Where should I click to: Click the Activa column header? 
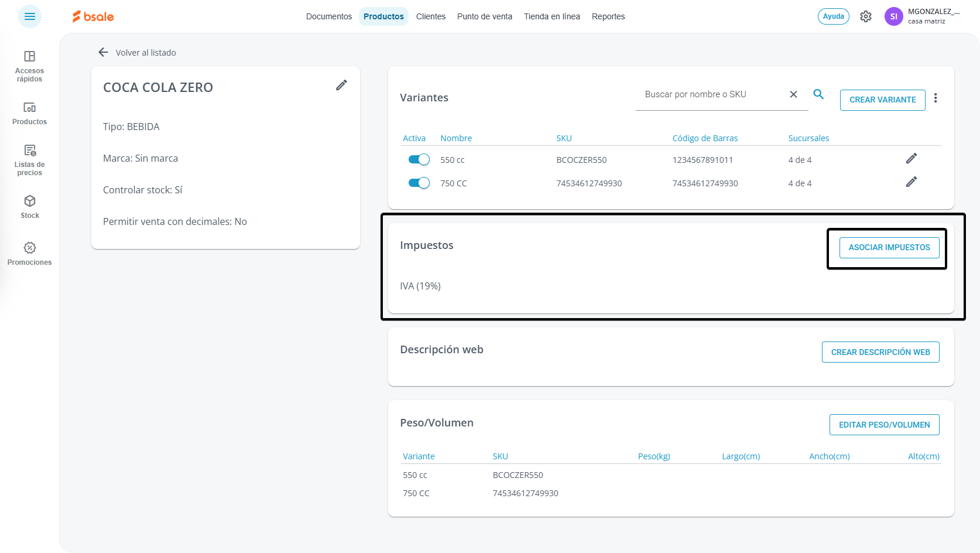point(414,138)
